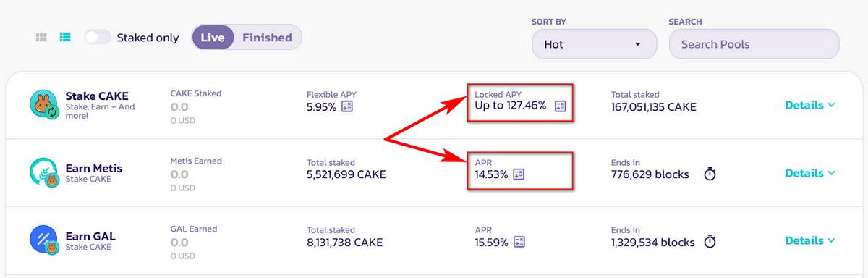Click the Stake CAKE pool title
868x278 pixels.
point(97,96)
